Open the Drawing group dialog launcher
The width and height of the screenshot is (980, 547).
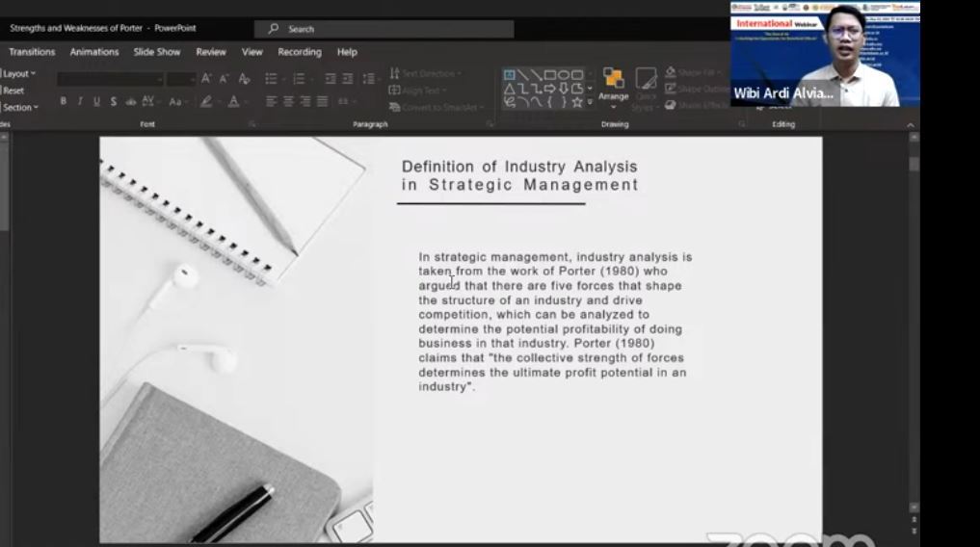(742, 124)
